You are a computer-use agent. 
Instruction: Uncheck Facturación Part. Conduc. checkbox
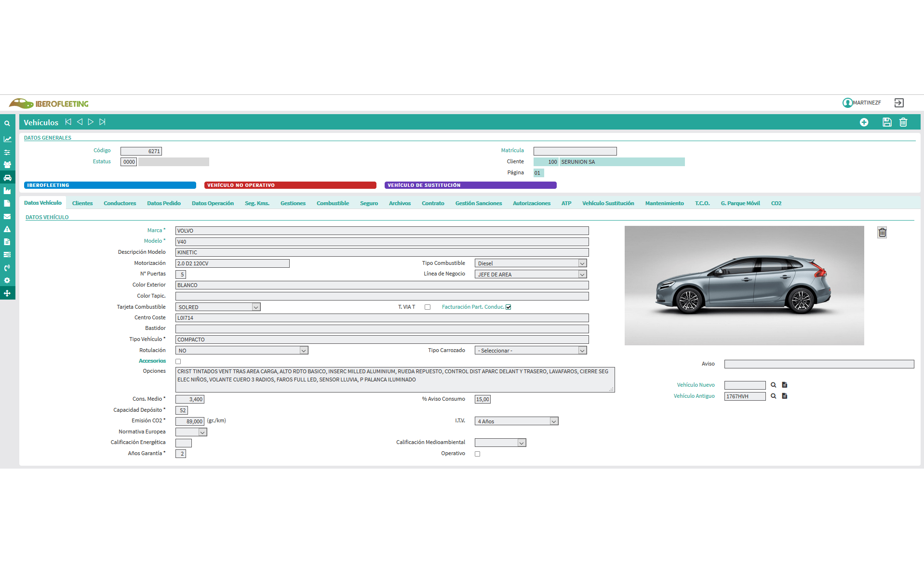coord(508,307)
